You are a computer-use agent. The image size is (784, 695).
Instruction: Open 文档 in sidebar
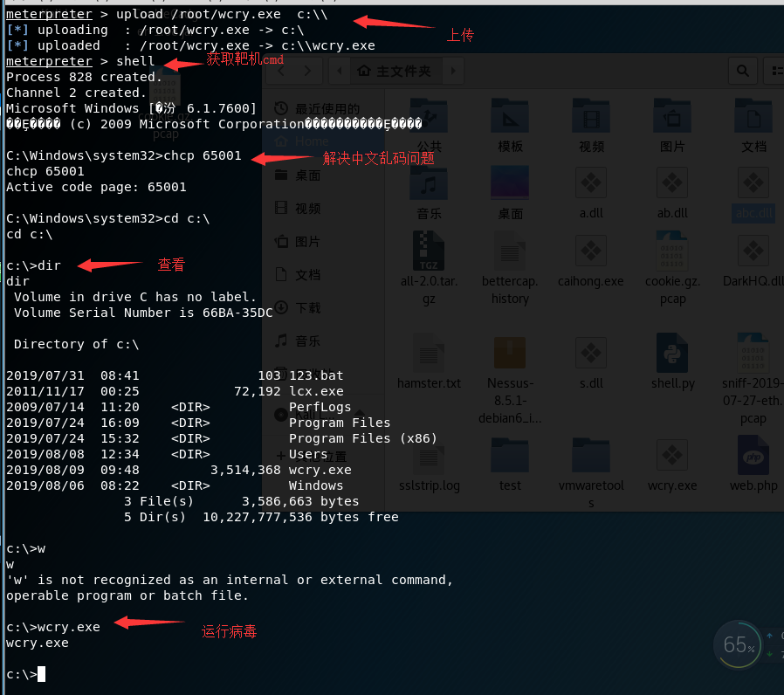point(298,274)
